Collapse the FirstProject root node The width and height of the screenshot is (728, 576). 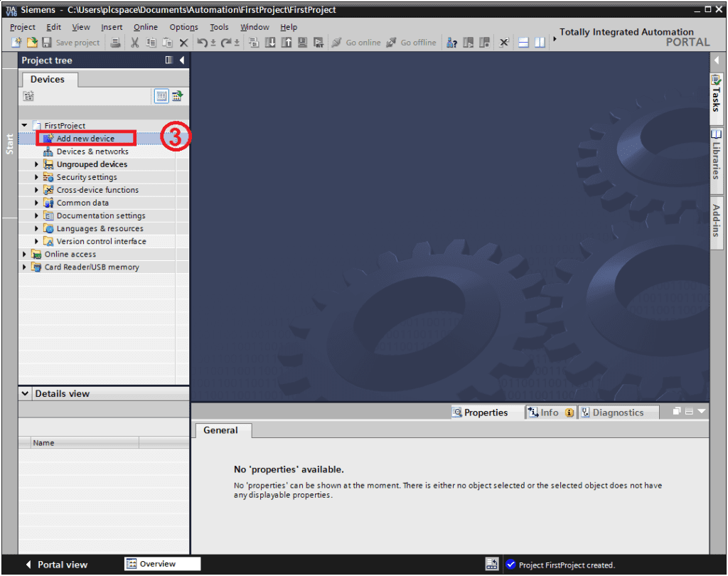click(25, 126)
